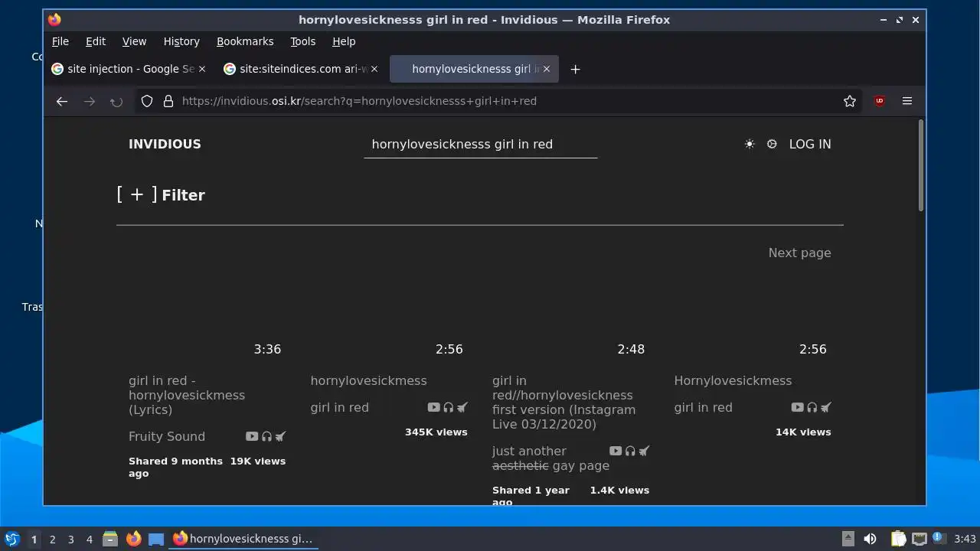This screenshot has height=551, width=980.
Task: Click LOG IN link
Action: tap(810, 144)
